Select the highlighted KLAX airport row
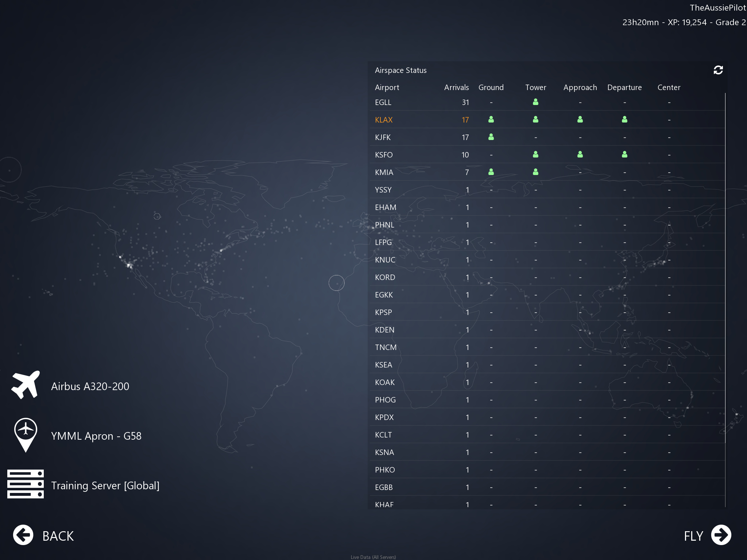 pos(384,120)
